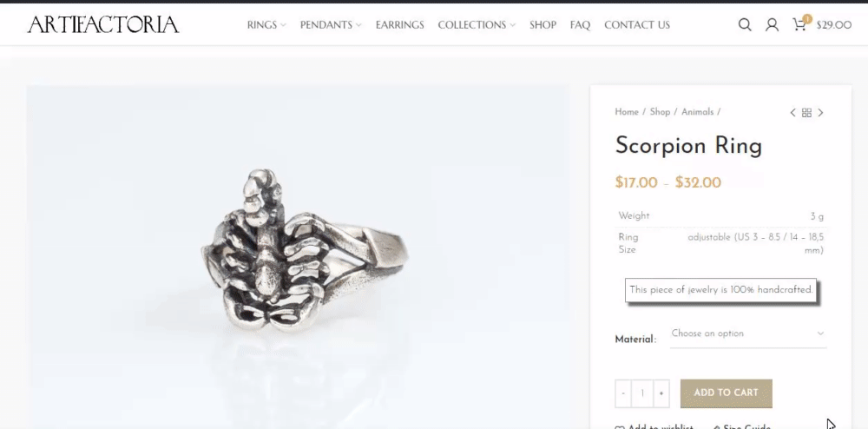Open the search magnifier icon
This screenshot has width=868, height=429.
[745, 25]
